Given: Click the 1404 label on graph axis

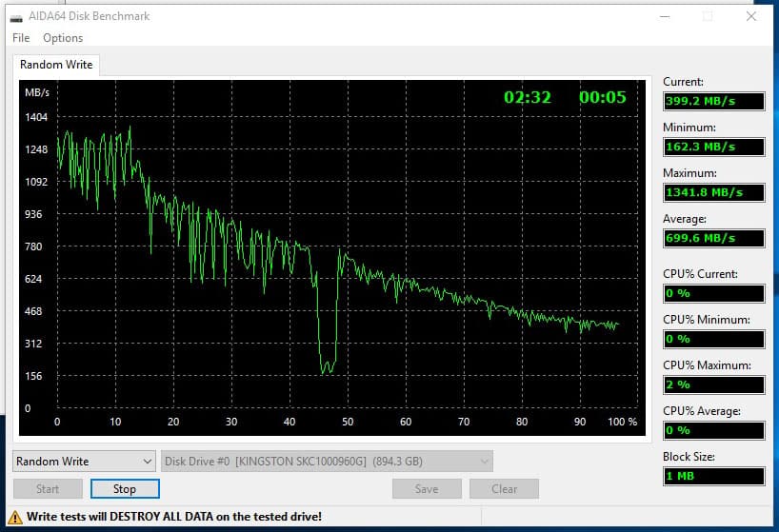Looking at the screenshot, I should point(36,117).
